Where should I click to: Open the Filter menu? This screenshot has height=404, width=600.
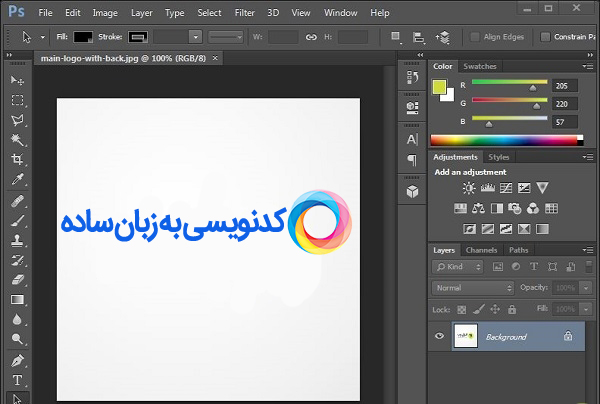click(245, 13)
